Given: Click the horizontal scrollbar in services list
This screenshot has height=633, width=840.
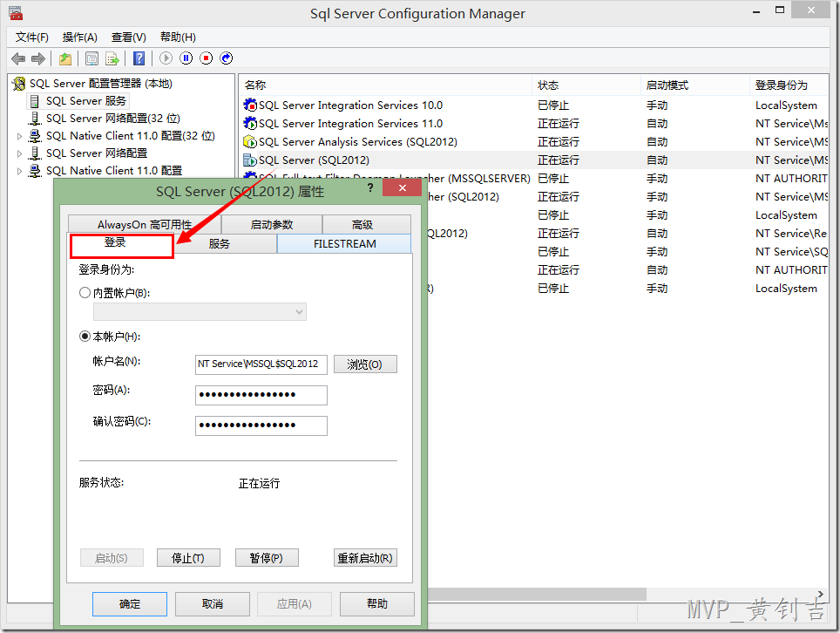Looking at the screenshot, I should pyautogui.click(x=538, y=595).
